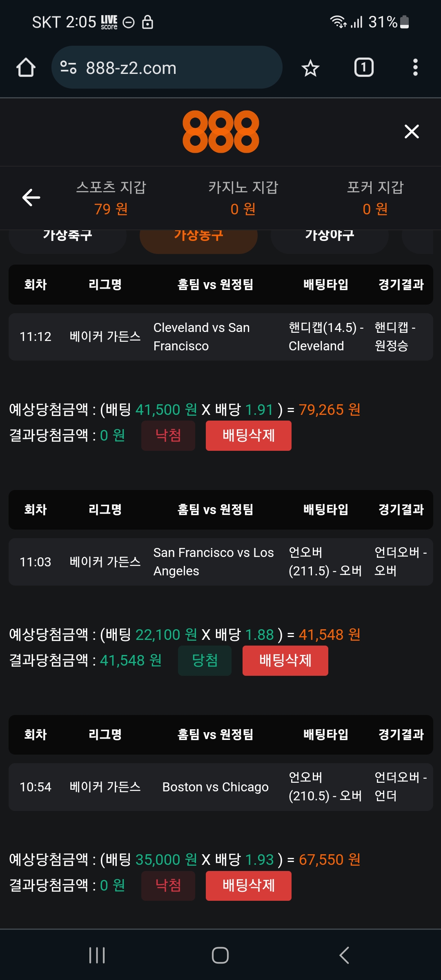Bookmark the page with the star icon
Viewport: 441px width, 980px height.
310,68
